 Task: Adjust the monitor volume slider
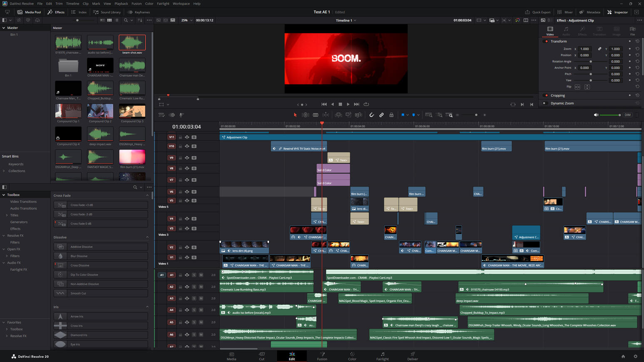[x=610, y=115]
